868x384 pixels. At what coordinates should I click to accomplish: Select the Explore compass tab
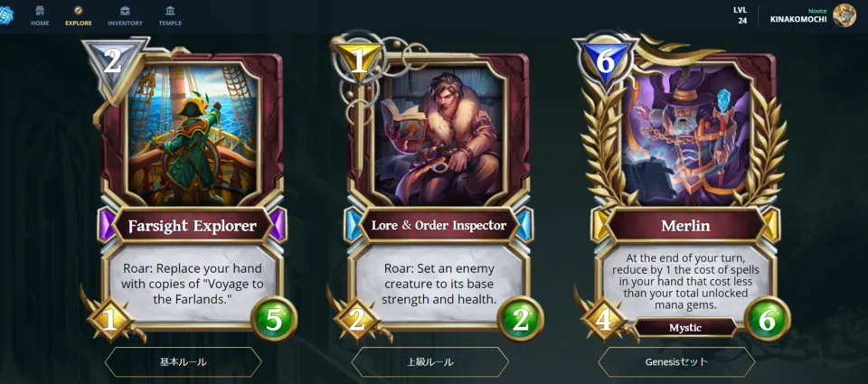pyautogui.click(x=78, y=16)
